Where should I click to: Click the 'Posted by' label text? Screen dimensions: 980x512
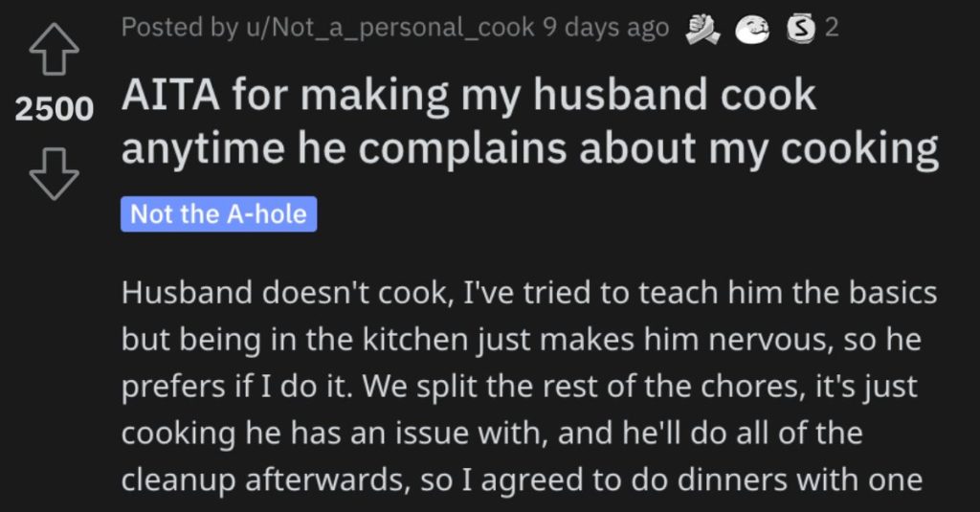(x=180, y=28)
